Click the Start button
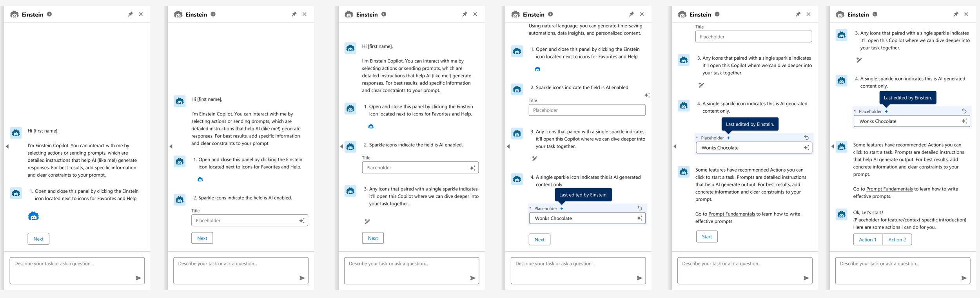 coord(707,237)
